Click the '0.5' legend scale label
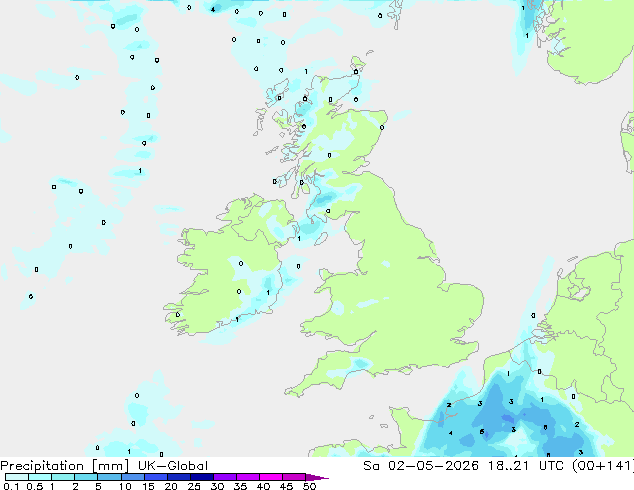 [34, 486]
